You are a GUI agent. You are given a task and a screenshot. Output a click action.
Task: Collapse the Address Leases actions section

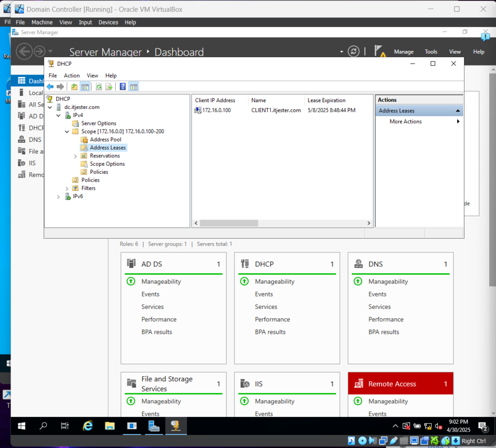[x=458, y=111]
